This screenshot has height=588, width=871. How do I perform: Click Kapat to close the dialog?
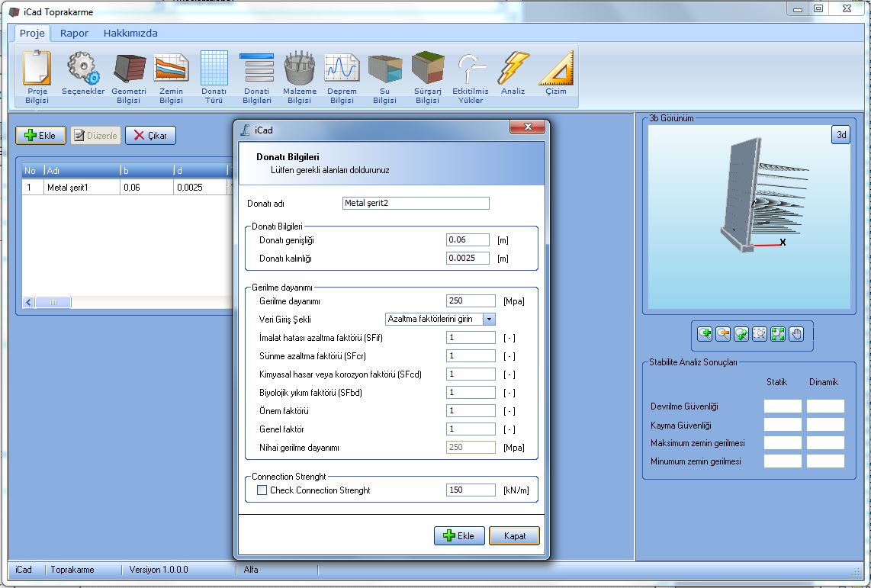514,536
